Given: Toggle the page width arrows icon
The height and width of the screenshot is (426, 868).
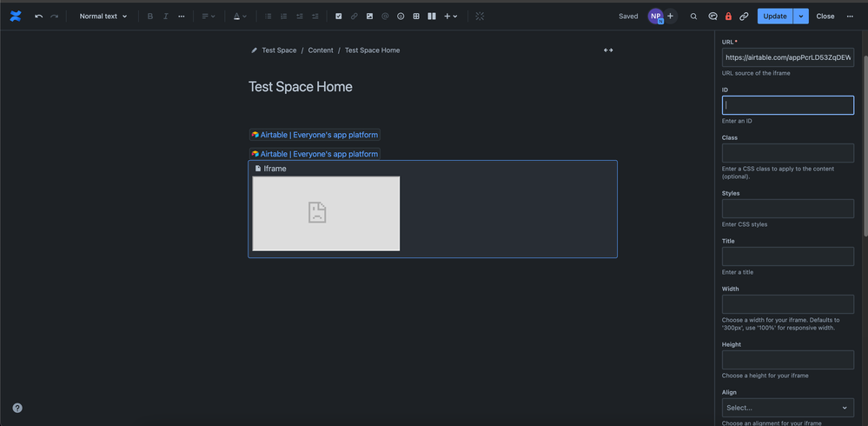Looking at the screenshot, I should [608, 50].
